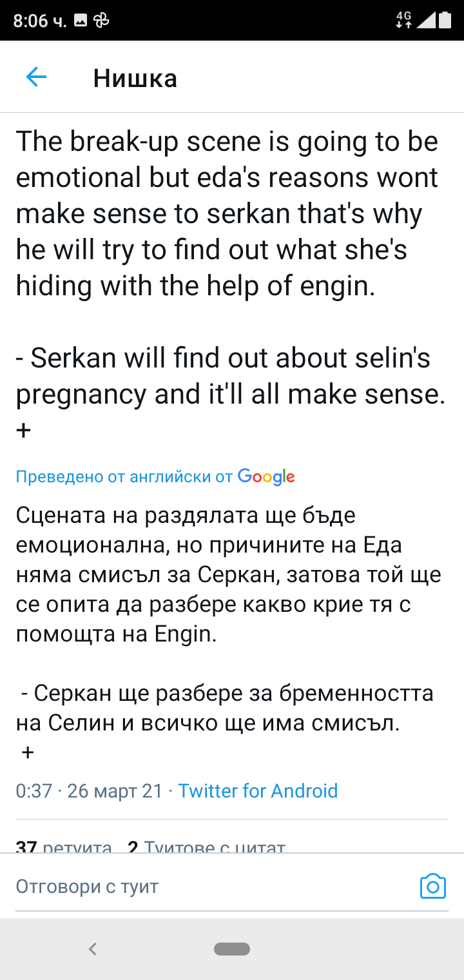Tap the home pill navigation button

coord(232,948)
